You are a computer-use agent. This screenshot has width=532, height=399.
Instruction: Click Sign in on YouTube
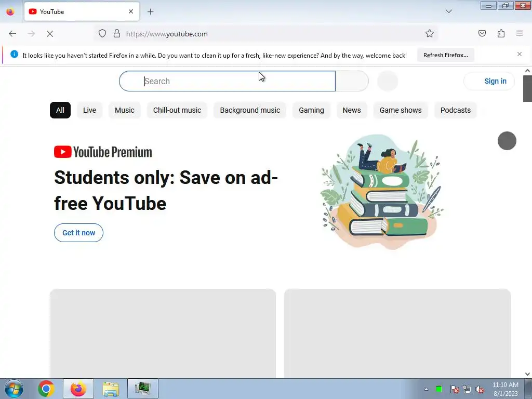click(489, 81)
